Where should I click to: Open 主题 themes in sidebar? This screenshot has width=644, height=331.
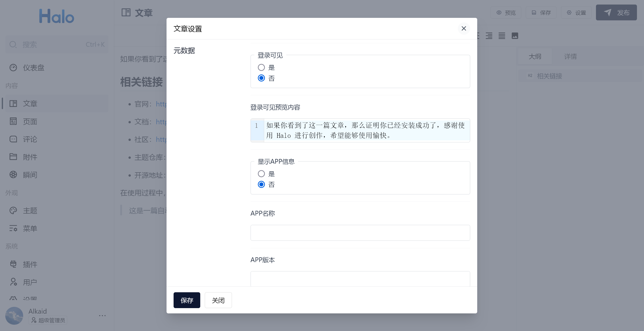tap(30, 211)
